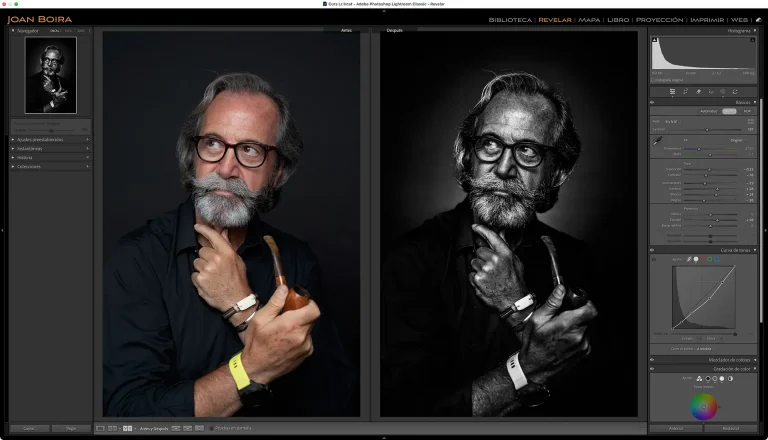Activate the Red eye correction tool
768x440 pixels.
[711, 92]
